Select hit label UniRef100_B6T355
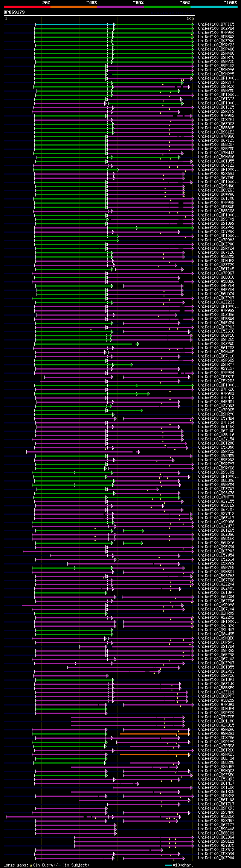The width and height of the screenshot is (241, 868). pyautogui.click(x=216, y=667)
